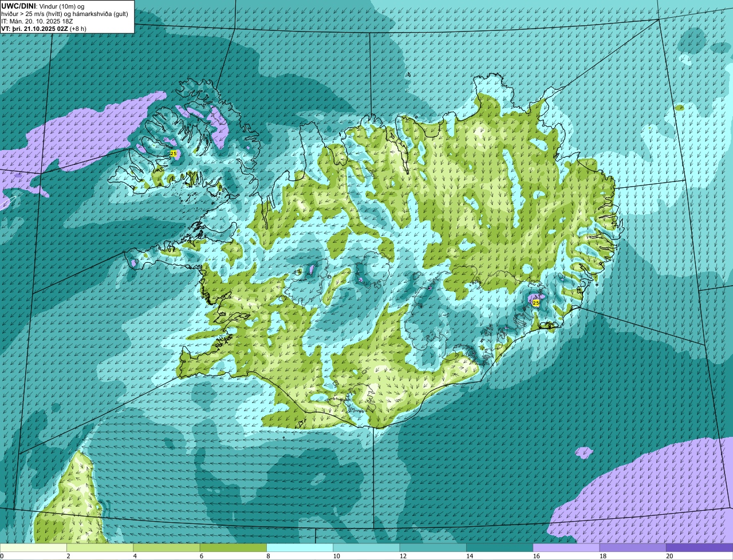733x560 pixels.
Task: Click the medium purple 18–20 m/s legend swatch
Action: tap(633, 548)
